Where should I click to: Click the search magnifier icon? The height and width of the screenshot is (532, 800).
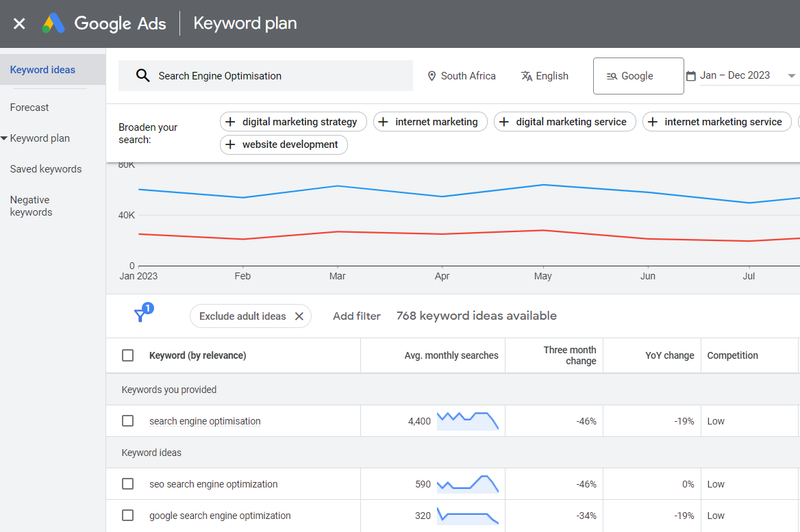142,76
